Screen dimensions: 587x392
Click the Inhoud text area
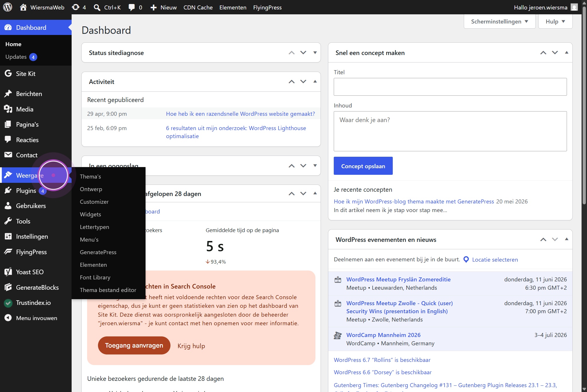point(450,131)
